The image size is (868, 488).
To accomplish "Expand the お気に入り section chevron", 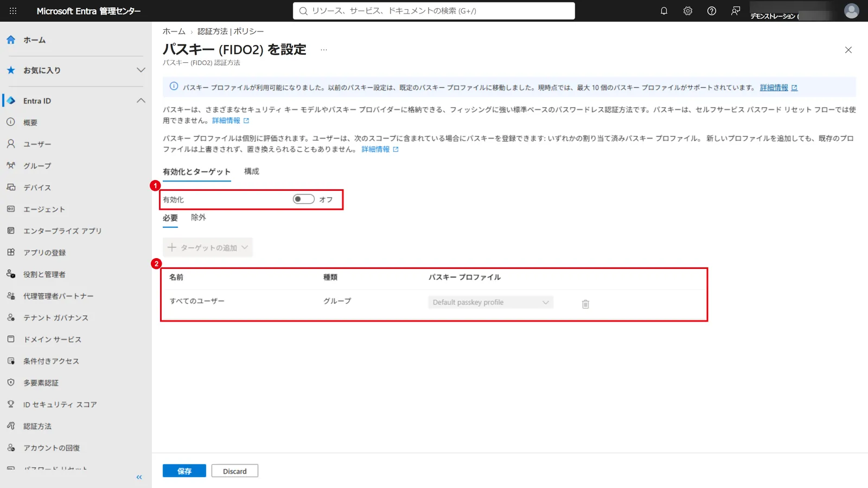I will [x=141, y=70].
